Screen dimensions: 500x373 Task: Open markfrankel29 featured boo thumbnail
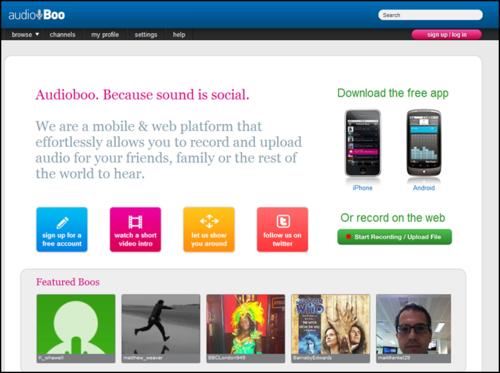point(413,328)
